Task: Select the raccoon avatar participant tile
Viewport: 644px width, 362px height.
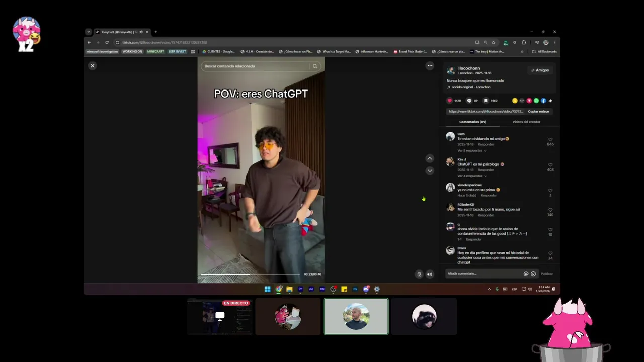Action: (424, 316)
